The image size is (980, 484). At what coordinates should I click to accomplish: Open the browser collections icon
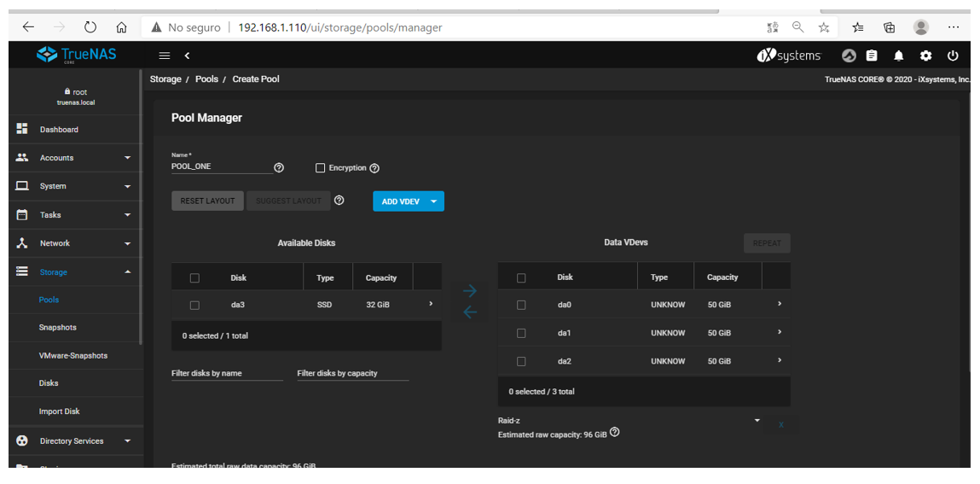coord(890,27)
